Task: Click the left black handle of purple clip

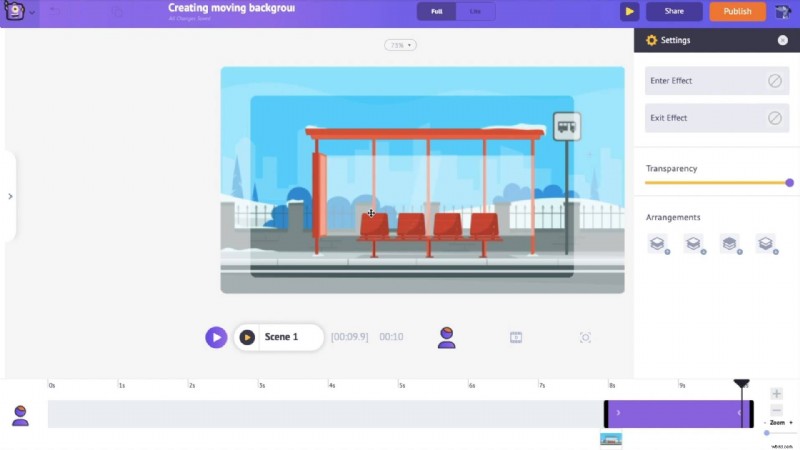Action: click(606, 414)
